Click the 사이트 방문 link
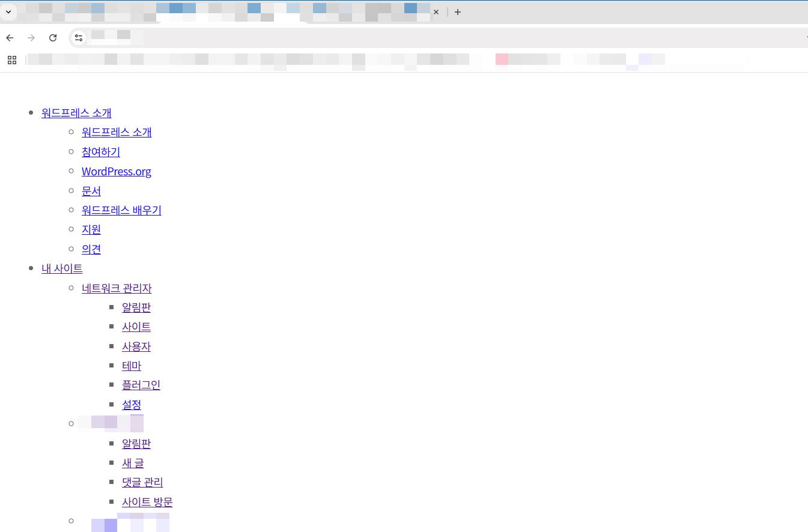 pos(147,502)
